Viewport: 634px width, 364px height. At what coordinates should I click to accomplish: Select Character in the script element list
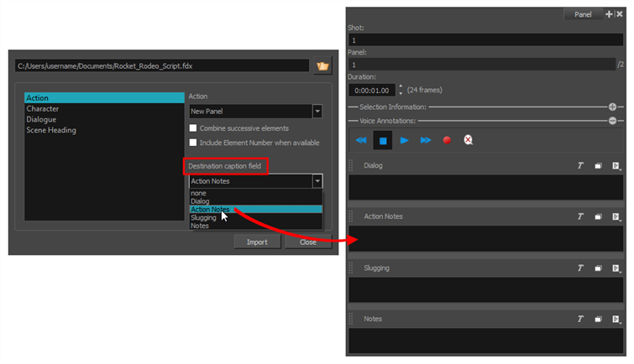coord(42,109)
